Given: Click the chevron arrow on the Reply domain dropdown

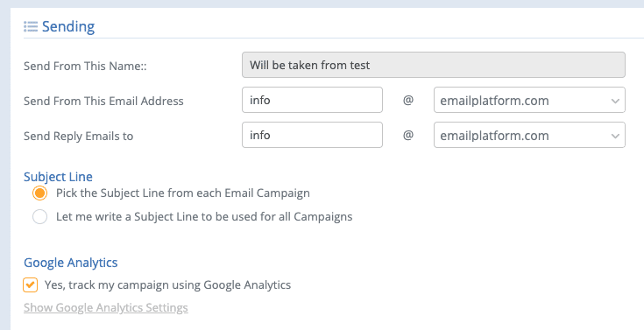Looking at the screenshot, I should (615, 136).
